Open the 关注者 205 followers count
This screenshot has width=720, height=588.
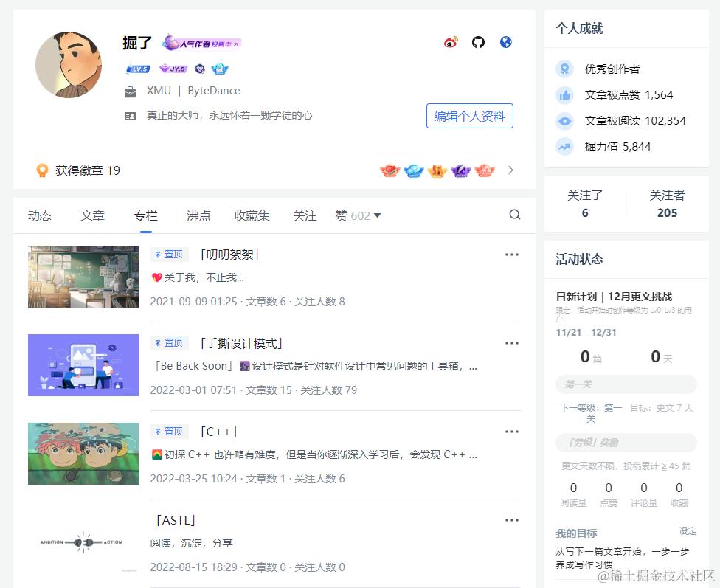[x=667, y=204]
